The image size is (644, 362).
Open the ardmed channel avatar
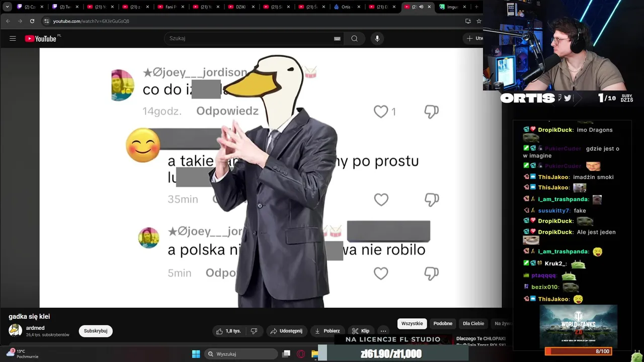(x=15, y=330)
